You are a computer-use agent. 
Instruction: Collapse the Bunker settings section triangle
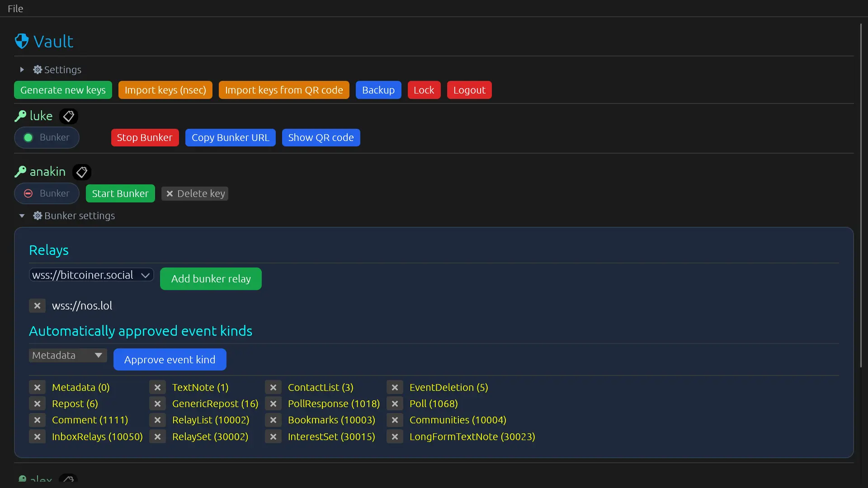[x=22, y=216]
